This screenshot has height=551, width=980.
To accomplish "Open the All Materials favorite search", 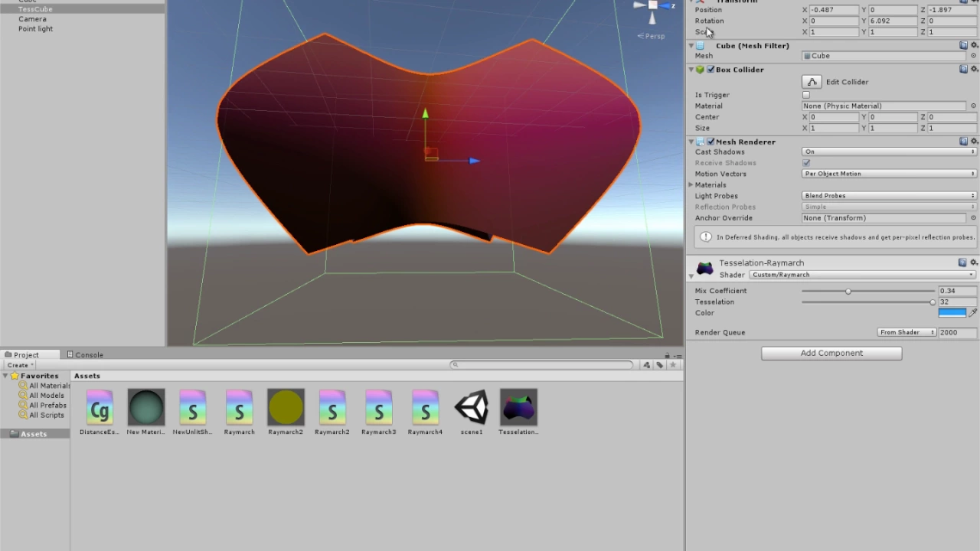I will pos(44,386).
